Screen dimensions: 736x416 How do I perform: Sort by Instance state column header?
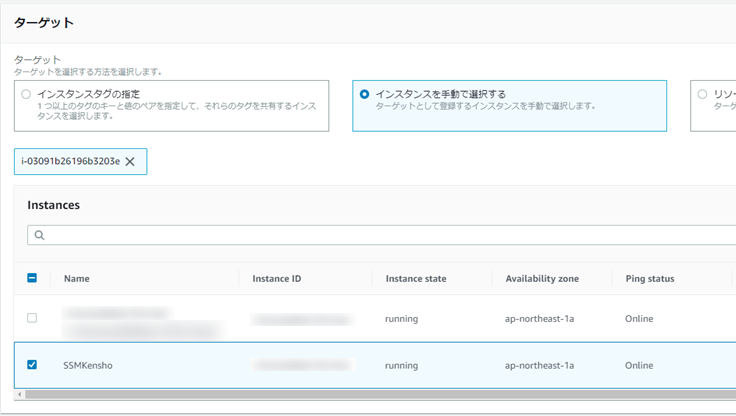pos(416,278)
